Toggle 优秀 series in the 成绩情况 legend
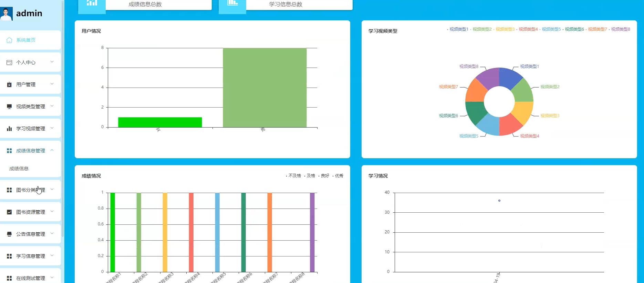The height and width of the screenshot is (283, 644). pyautogui.click(x=339, y=176)
